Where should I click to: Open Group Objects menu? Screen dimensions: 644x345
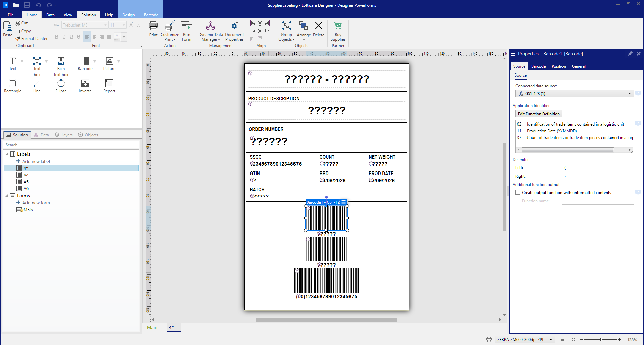point(286,31)
